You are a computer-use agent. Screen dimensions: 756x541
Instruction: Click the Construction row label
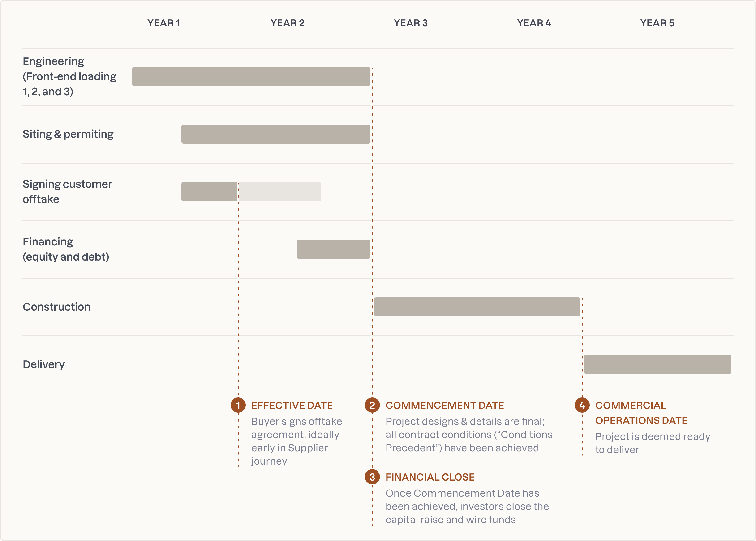[x=56, y=307]
